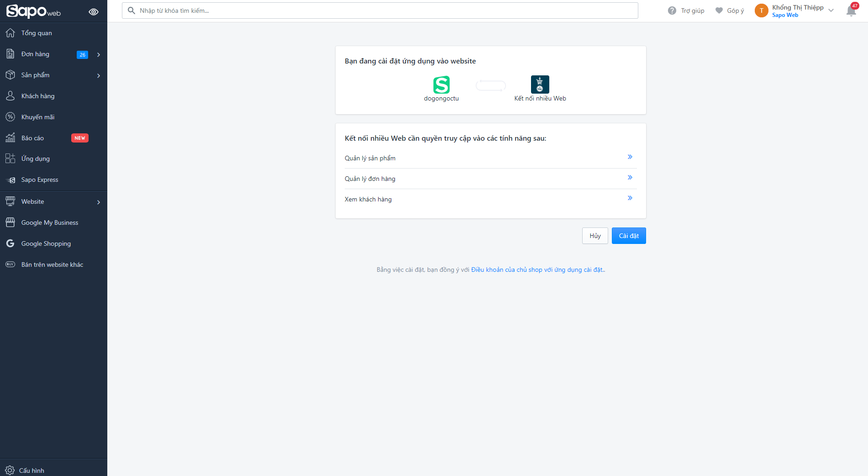Click the dogongoctu green S logo
The image size is (868, 476).
click(x=442, y=85)
